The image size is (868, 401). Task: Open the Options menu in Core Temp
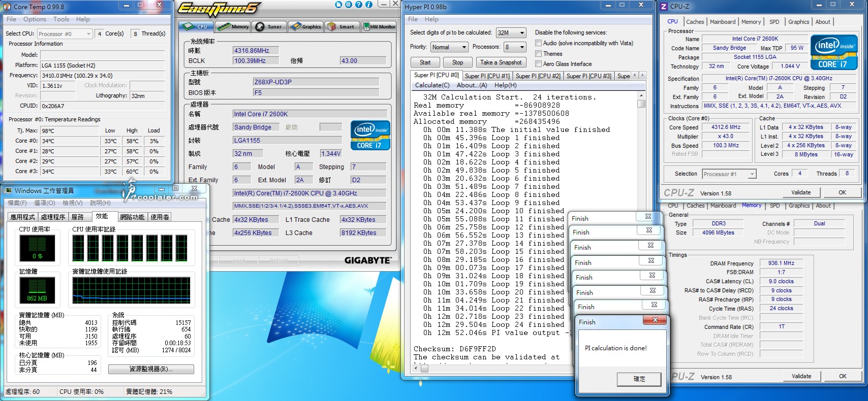(x=35, y=19)
